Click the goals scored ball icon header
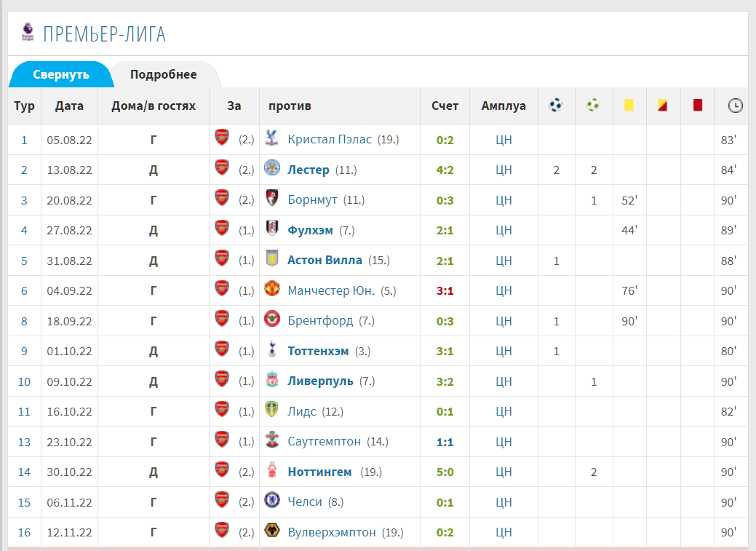 click(x=556, y=105)
